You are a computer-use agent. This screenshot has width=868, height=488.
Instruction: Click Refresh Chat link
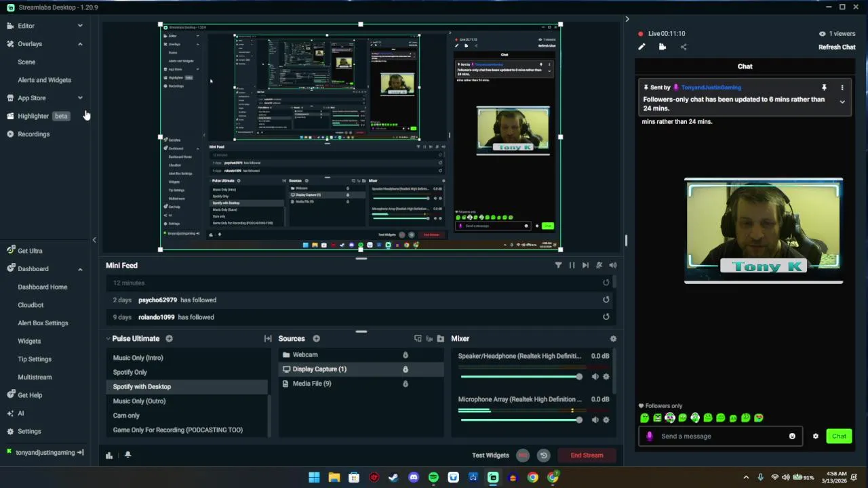pos(837,47)
